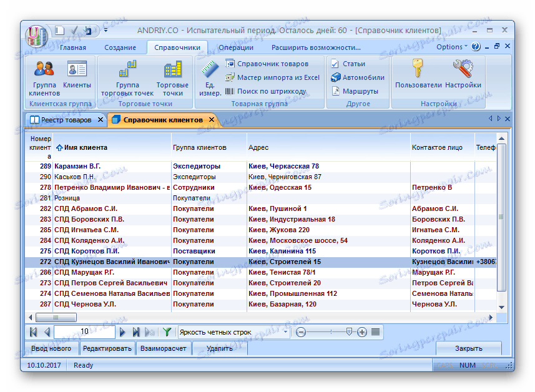Open Справочник товаров in ribbon
Viewport: 535px width, 392px height.
pos(267,64)
